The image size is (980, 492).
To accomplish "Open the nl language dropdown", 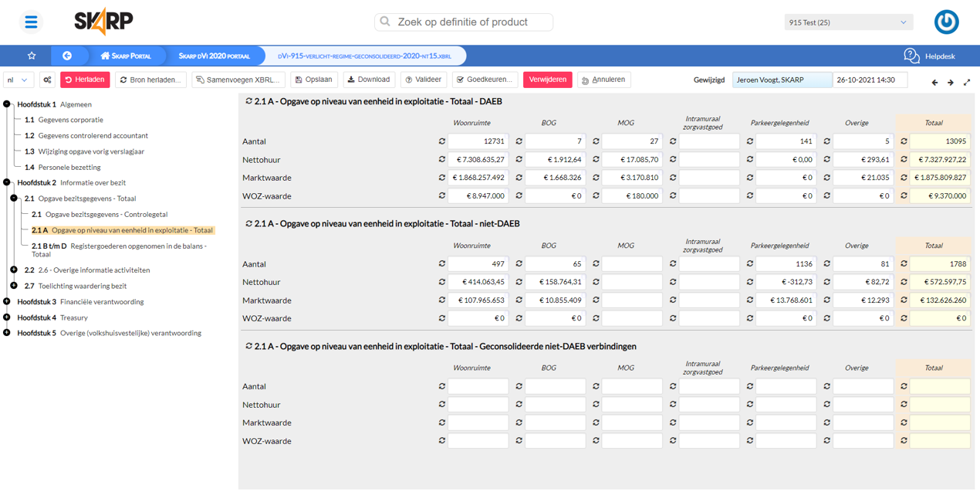I will pos(18,80).
